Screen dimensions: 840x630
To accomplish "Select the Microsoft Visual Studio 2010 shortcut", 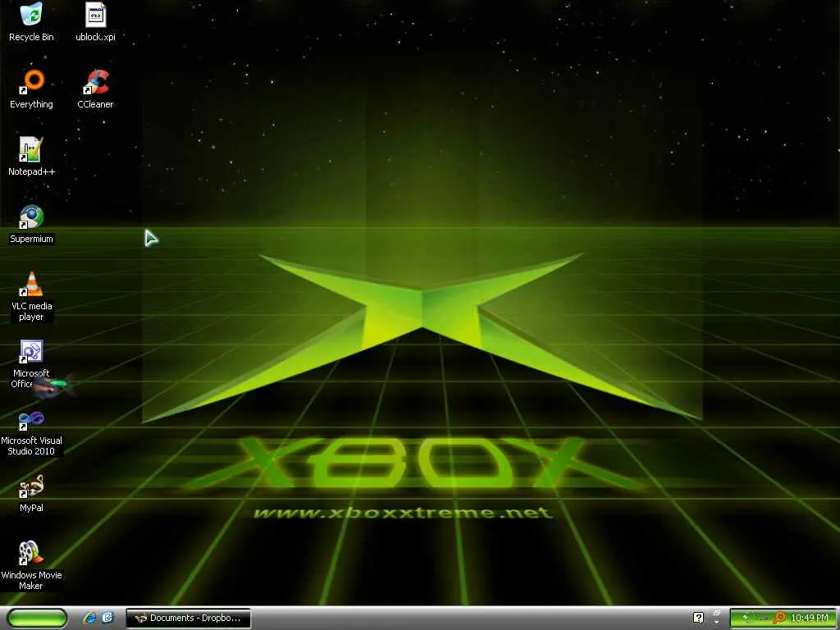I will [x=32, y=431].
